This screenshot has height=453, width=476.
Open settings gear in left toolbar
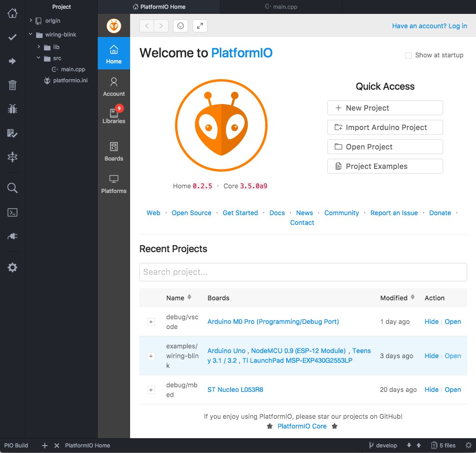[x=13, y=267]
